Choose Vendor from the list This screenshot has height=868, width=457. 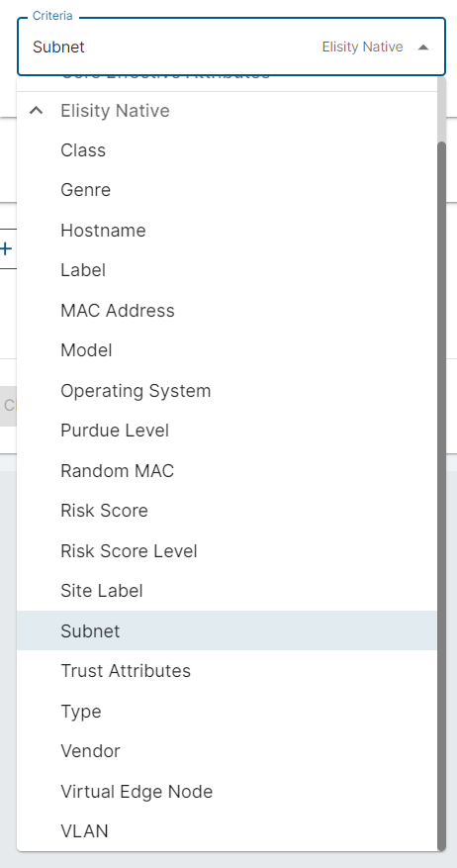click(x=227, y=751)
